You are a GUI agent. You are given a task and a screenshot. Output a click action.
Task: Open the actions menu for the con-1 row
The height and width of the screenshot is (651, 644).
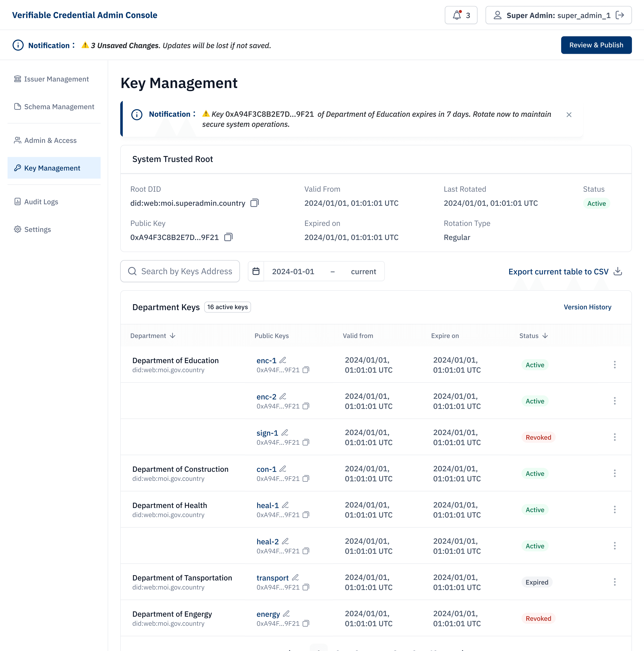pos(614,473)
